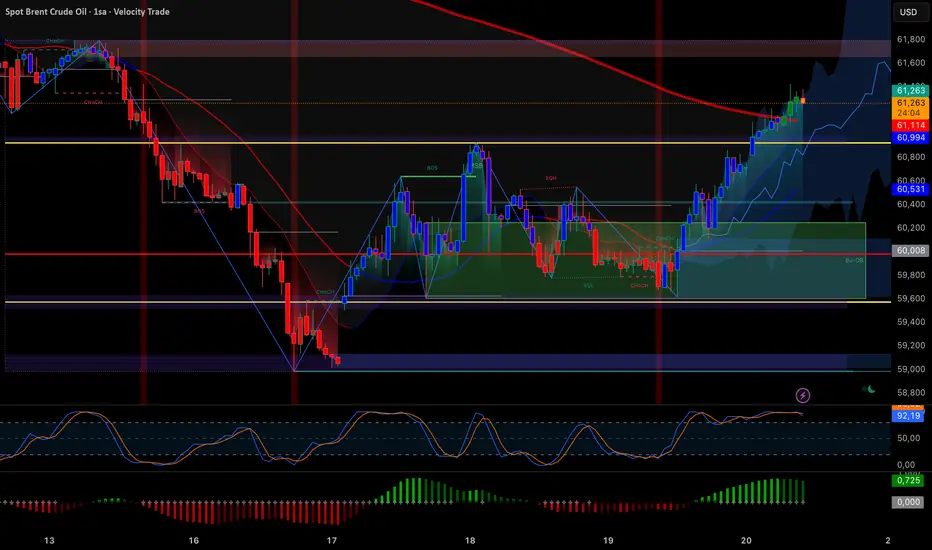The width and height of the screenshot is (932, 550).
Task: Click the blue 92,19 oscillator value label
Action: pyautogui.click(x=908, y=416)
